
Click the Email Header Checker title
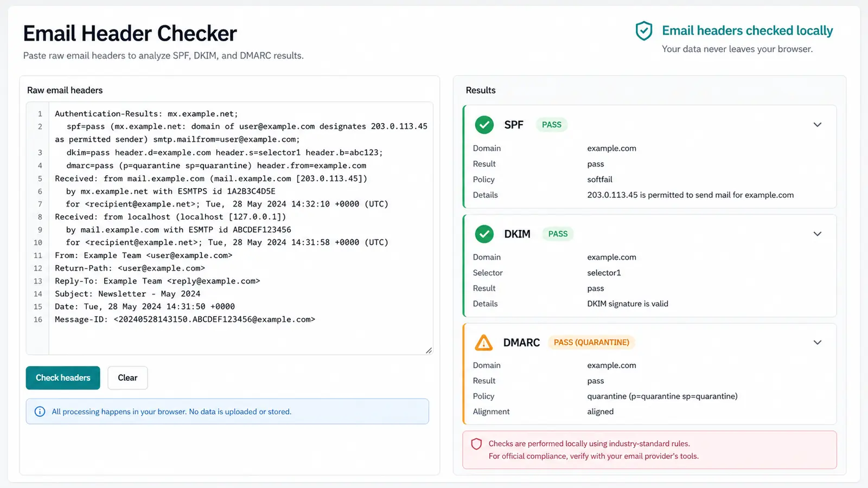130,34
